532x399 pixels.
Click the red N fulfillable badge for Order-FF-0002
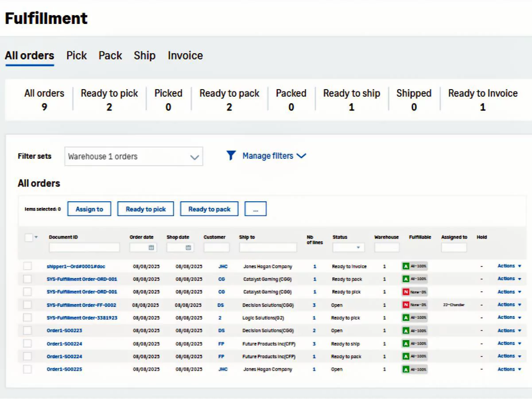click(x=405, y=305)
